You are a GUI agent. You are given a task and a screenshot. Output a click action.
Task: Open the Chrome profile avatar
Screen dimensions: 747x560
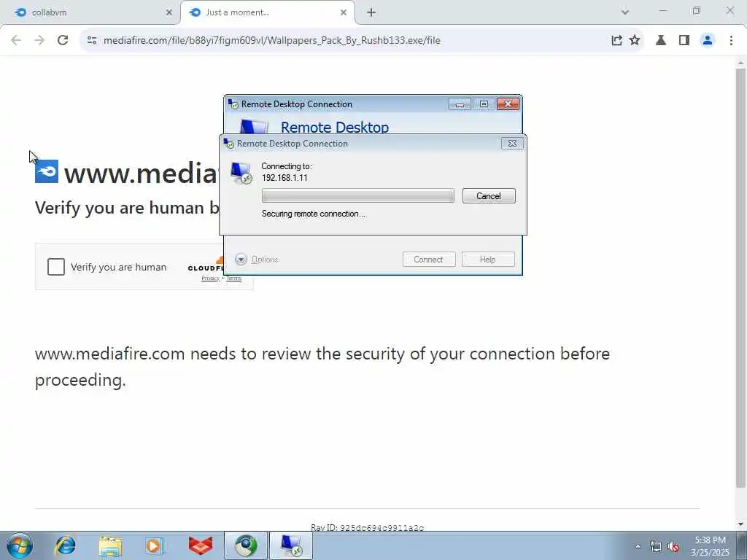(x=708, y=41)
